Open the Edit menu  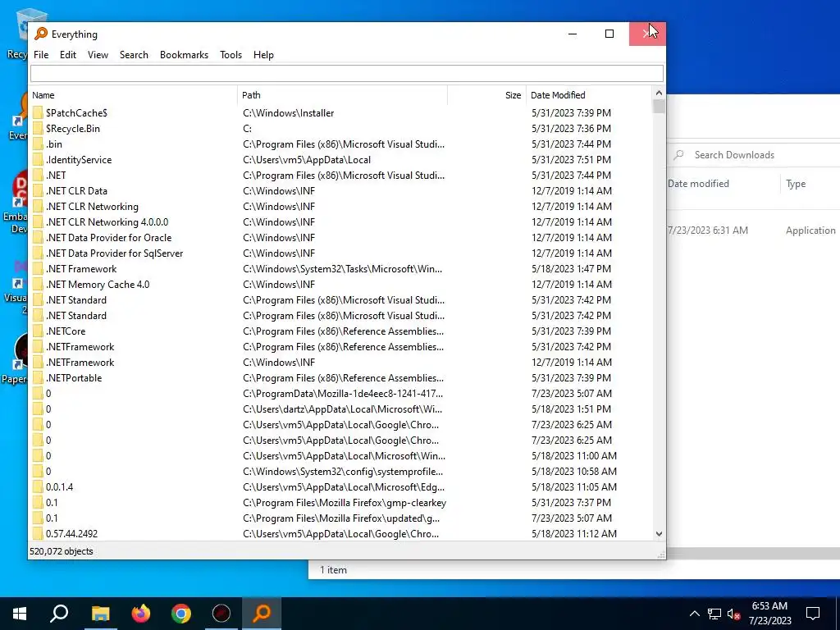point(67,55)
